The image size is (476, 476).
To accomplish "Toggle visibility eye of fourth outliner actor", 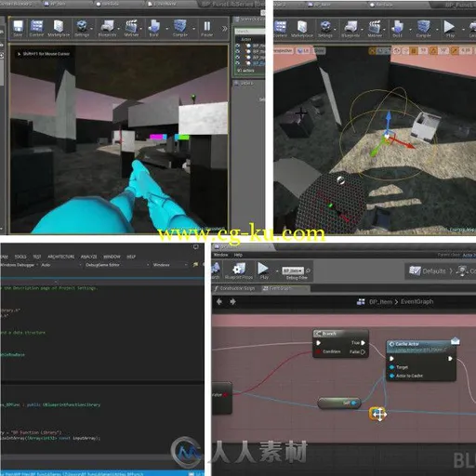I will (238, 63).
